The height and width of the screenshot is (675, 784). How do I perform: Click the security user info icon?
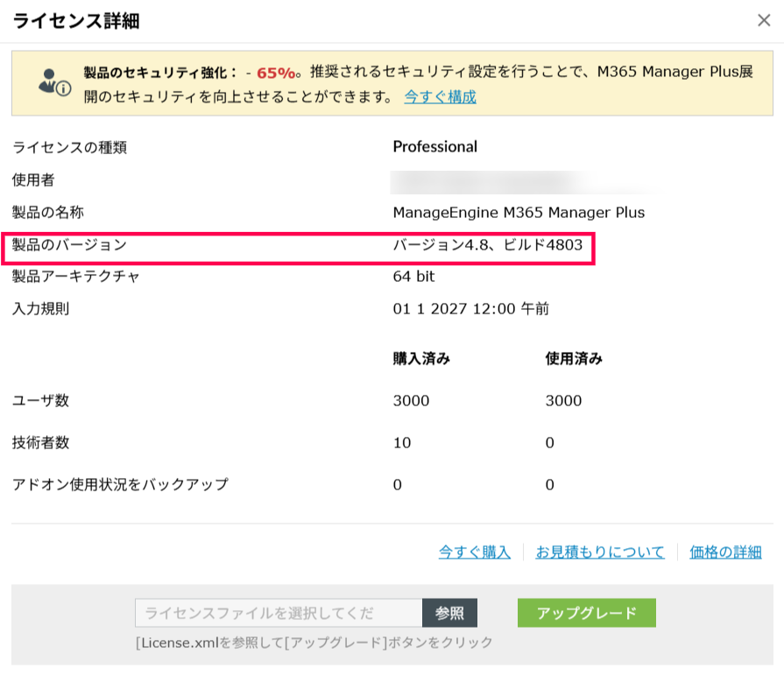point(54,83)
